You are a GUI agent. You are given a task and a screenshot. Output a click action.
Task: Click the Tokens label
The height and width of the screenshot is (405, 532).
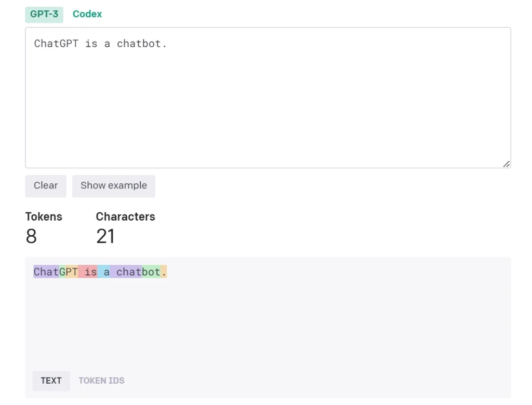click(x=44, y=217)
